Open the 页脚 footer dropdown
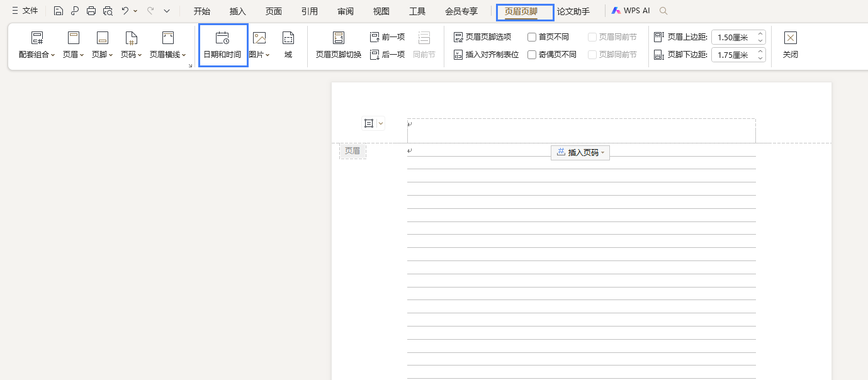This screenshot has height=380, width=868. click(103, 45)
